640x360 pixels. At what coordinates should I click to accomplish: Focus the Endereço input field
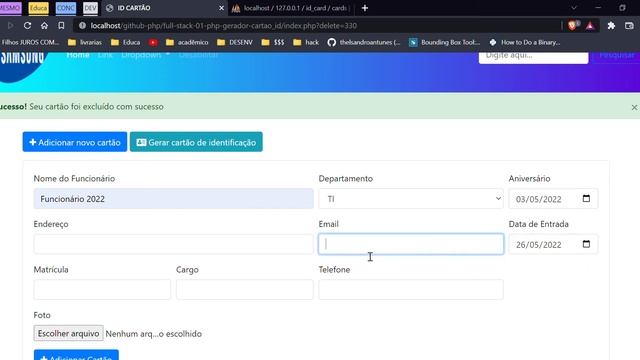point(173,244)
